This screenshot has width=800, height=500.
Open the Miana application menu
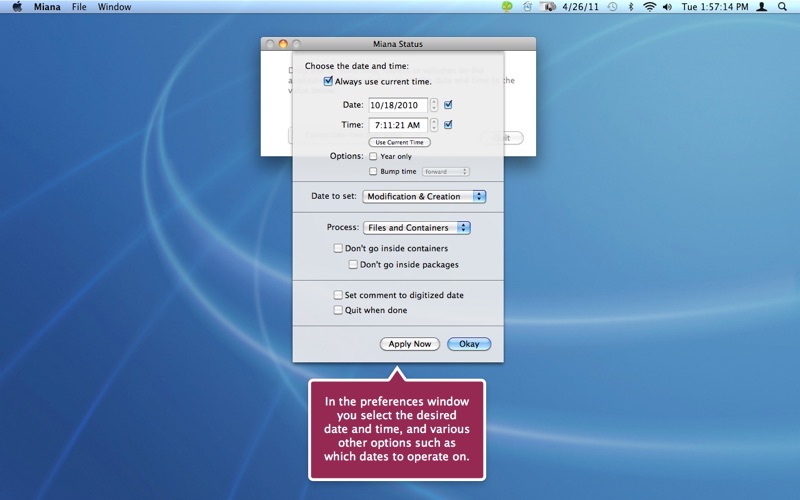47,7
